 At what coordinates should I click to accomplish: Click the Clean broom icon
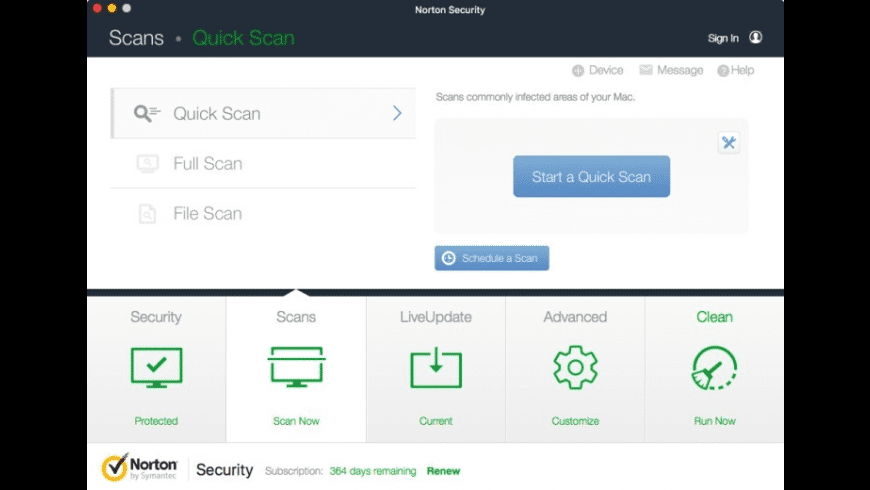715,367
